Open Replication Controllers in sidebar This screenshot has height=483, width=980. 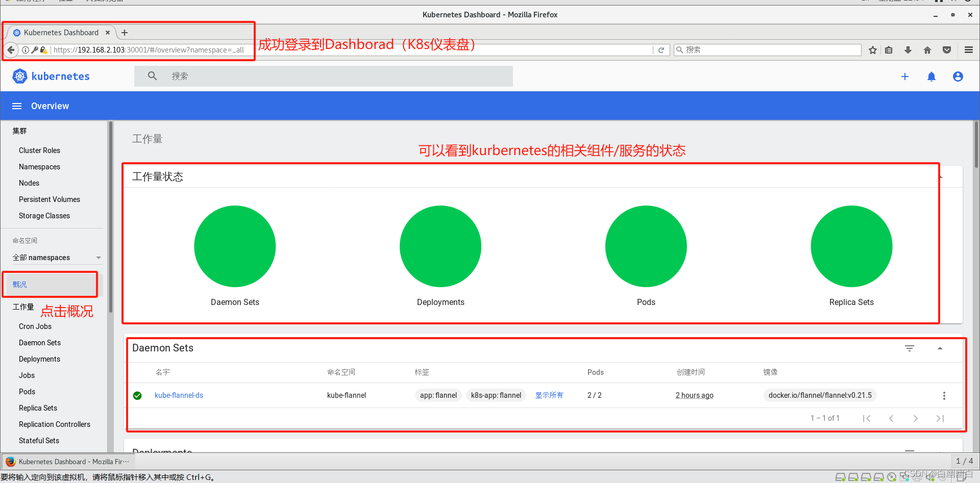tap(55, 424)
